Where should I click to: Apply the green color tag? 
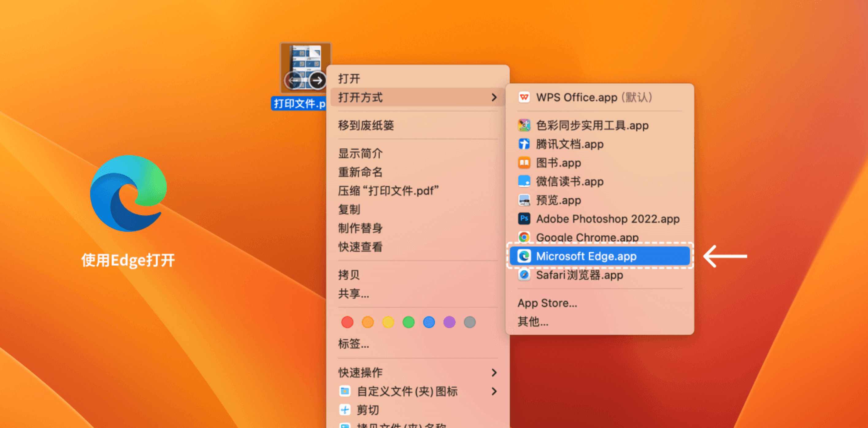(x=409, y=322)
